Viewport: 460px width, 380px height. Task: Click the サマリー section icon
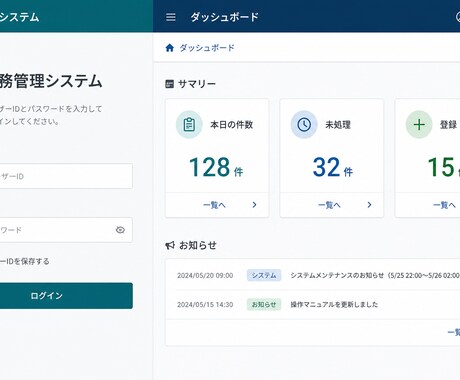click(x=170, y=84)
